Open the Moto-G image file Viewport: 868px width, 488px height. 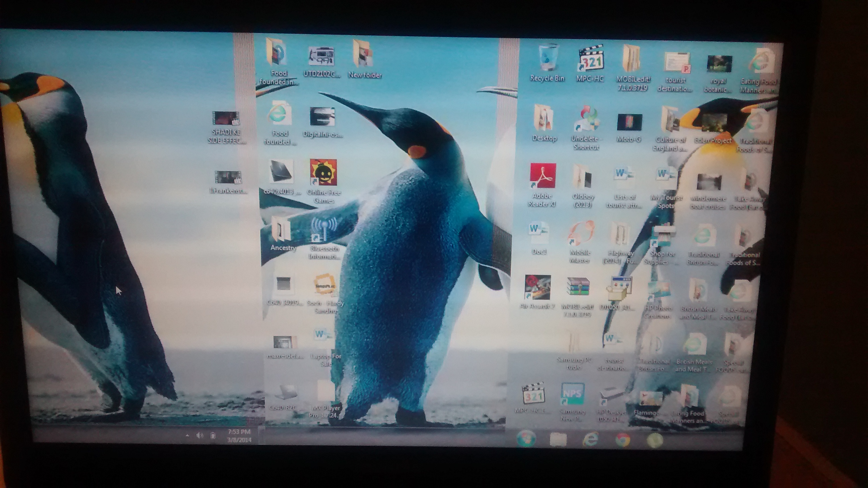coord(629,122)
